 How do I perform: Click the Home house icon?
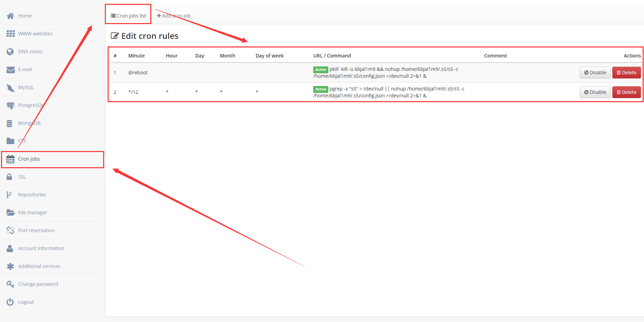10,16
